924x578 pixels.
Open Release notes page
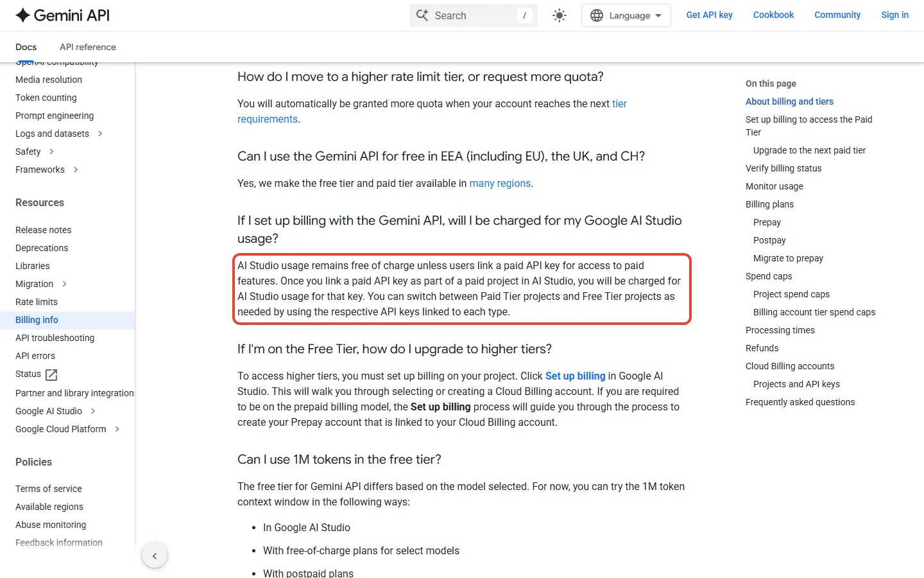pyautogui.click(x=44, y=230)
